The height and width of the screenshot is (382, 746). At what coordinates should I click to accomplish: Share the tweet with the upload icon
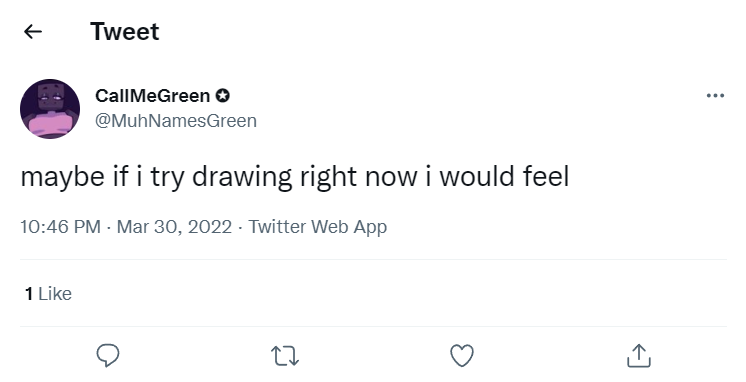638,355
